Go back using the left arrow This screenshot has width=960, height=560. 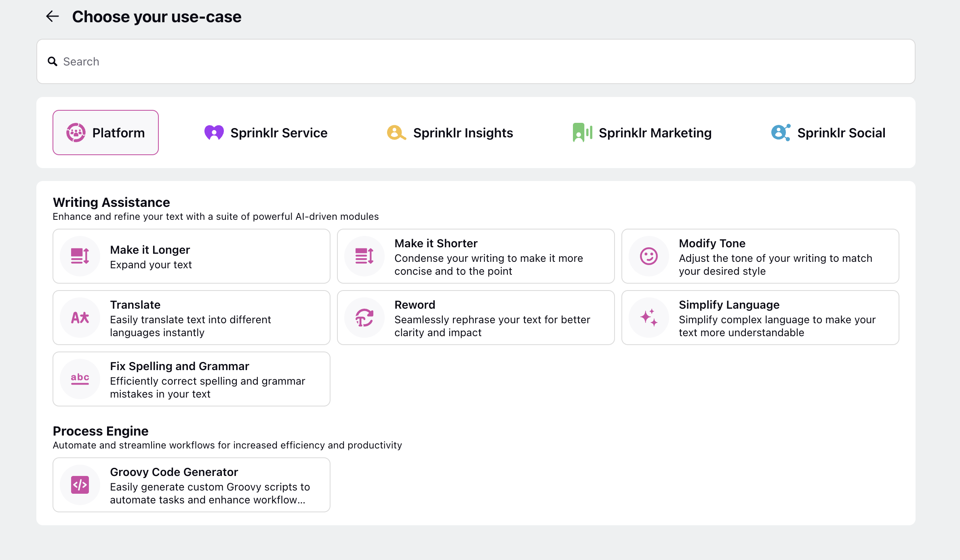pos(53,17)
